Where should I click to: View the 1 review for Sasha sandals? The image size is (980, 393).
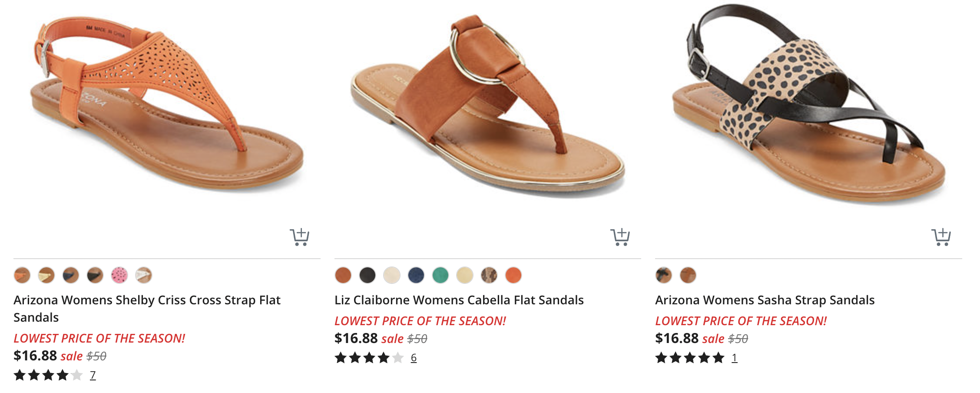click(x=734, y=358)
